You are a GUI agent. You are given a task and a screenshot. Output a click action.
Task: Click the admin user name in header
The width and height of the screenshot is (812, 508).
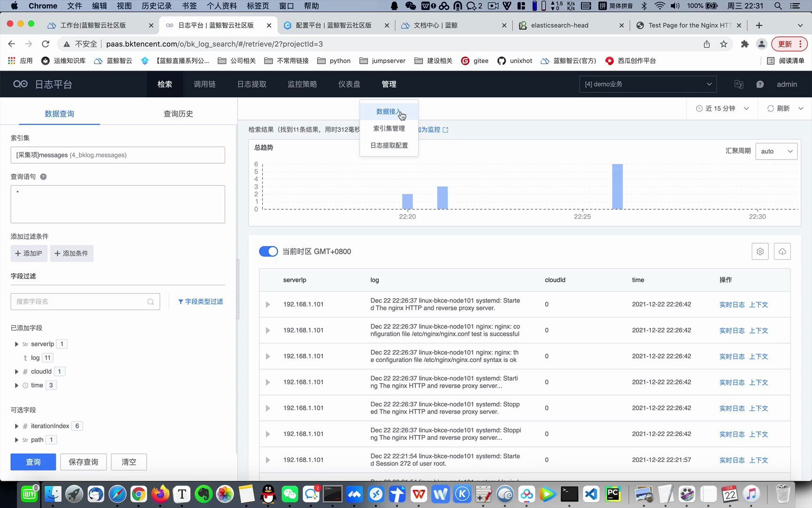[x=787, y=84]
